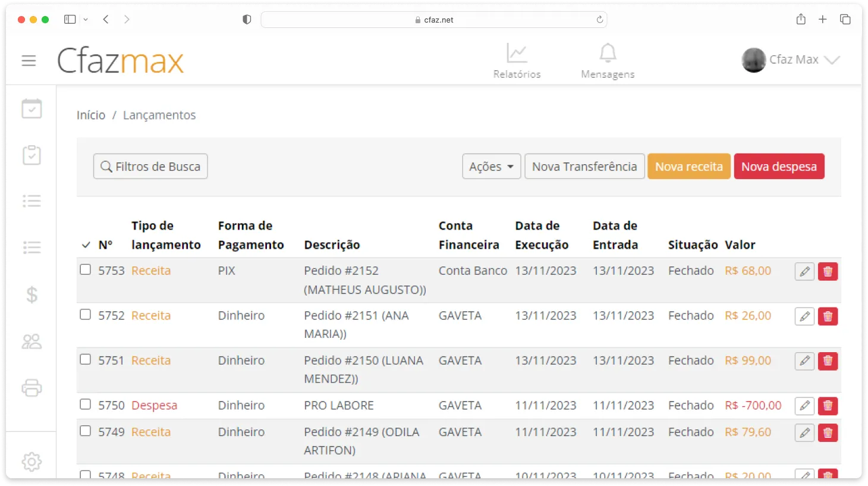Reload page using address bar icon
868x486 pixels.
click(600, 20)
